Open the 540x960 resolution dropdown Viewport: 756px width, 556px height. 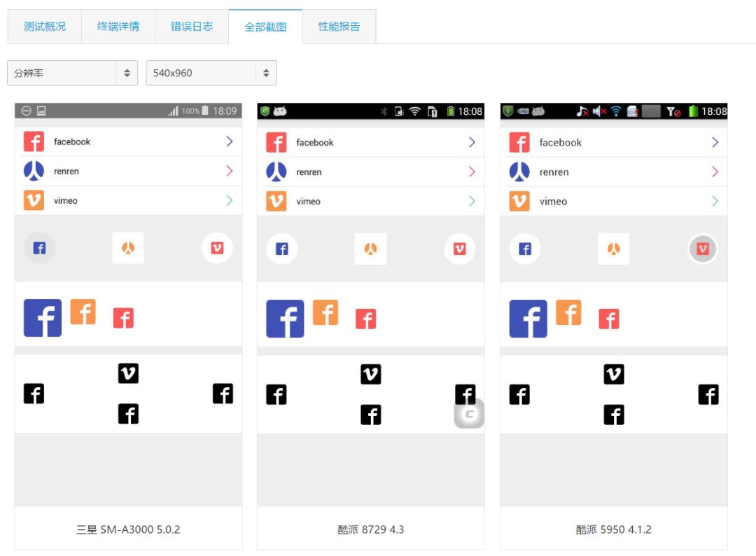211,73
